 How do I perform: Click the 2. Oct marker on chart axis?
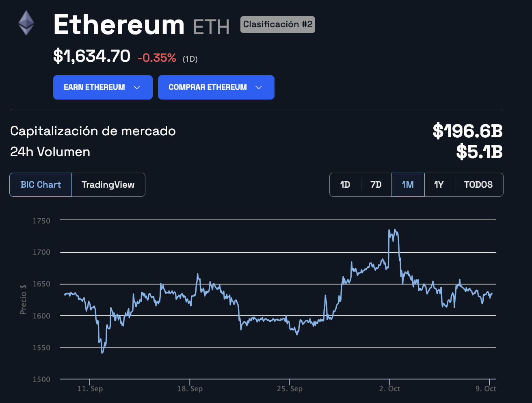[x=389, y=388]
